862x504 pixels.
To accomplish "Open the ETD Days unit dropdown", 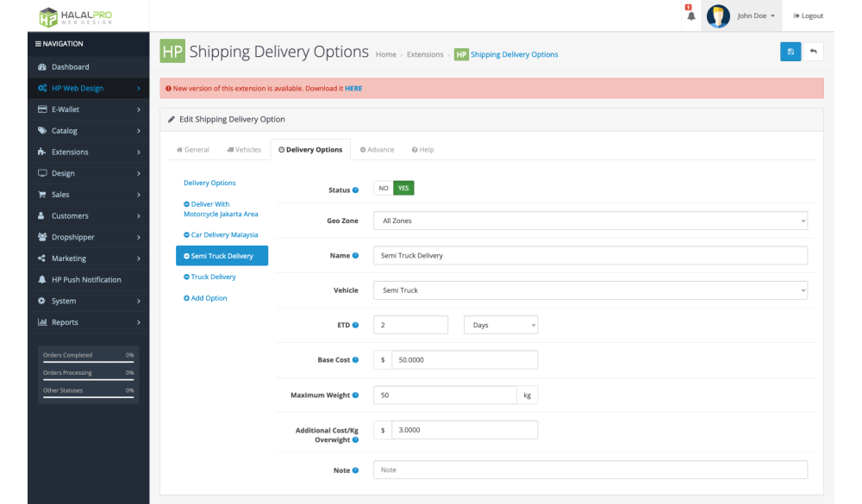I will (x=501, y=325).
